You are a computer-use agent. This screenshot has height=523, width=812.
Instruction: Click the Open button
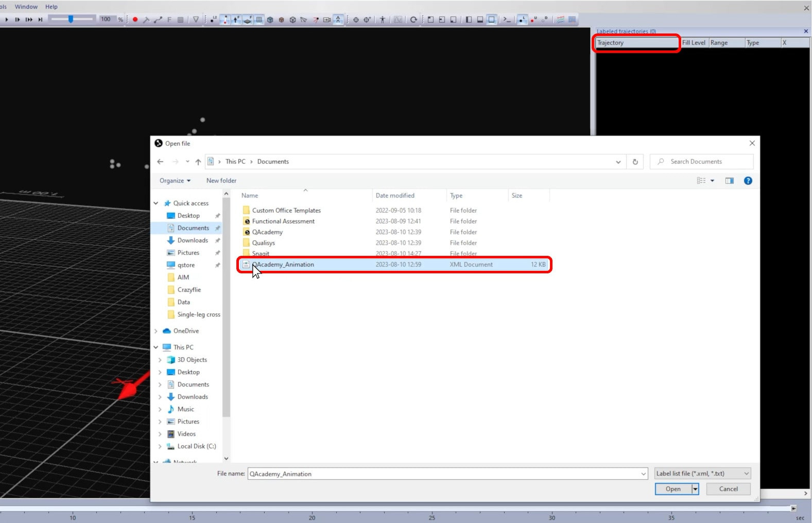pos(672,489)
